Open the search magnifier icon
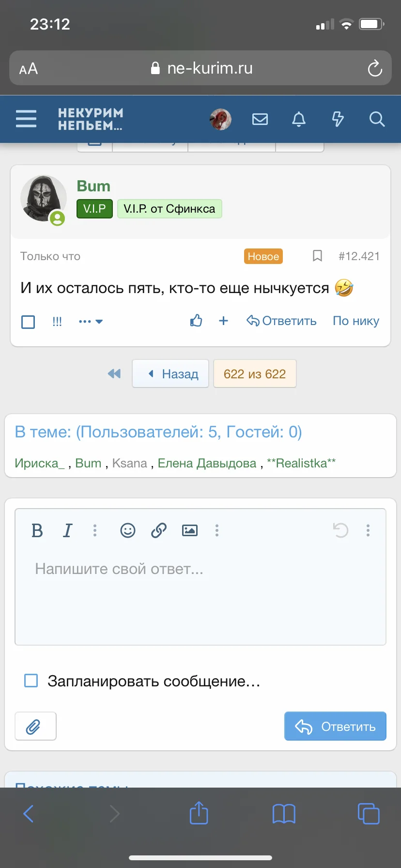Image resolution: width=401 pixels, height=868 pixels. [377, 119]
